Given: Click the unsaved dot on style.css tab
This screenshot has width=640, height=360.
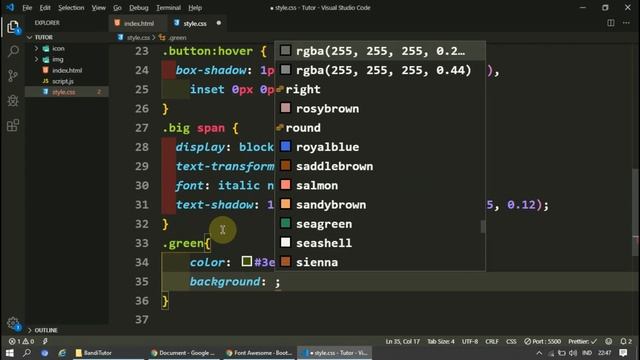Looking at the screenshot, I should click(219, 23).
